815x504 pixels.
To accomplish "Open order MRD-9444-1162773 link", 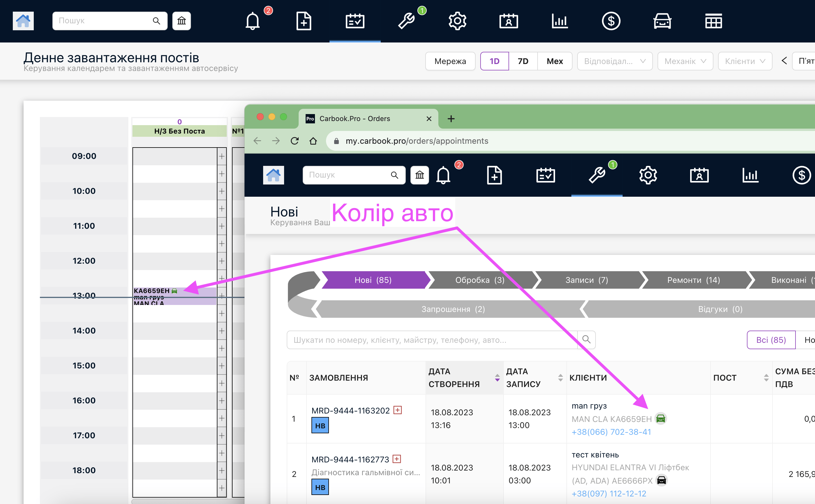I will [x=350, y=459].
